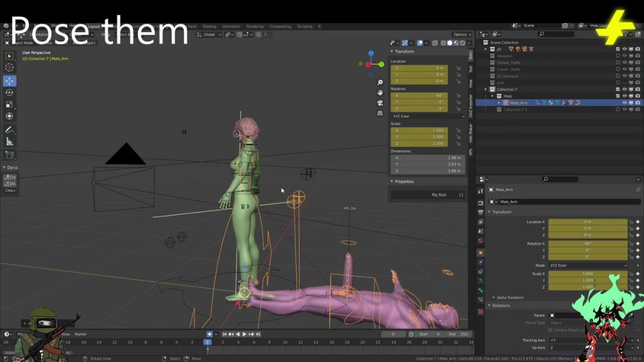644x362 pixels.
Task: Hide Male_Arm in viewport via eye icon
Action: pos(625,102)
